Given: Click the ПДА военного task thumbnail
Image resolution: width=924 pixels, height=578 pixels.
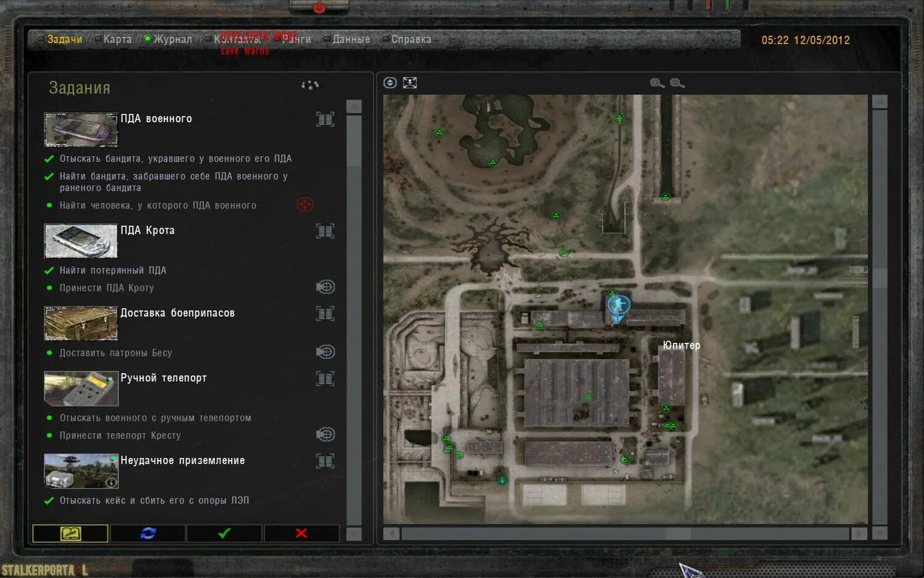Looking at the screenshot, I should [81, 130].
